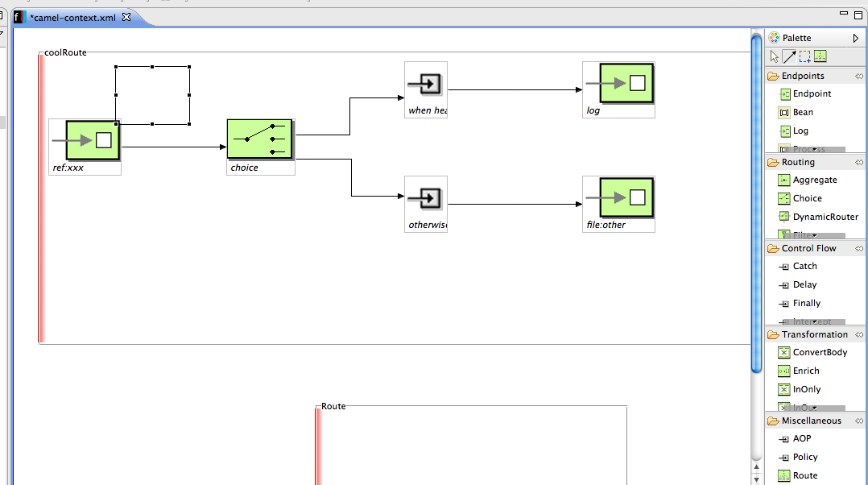
Task: Click the vertical diagram scrollbar thumb
Action: click(756, 204)
